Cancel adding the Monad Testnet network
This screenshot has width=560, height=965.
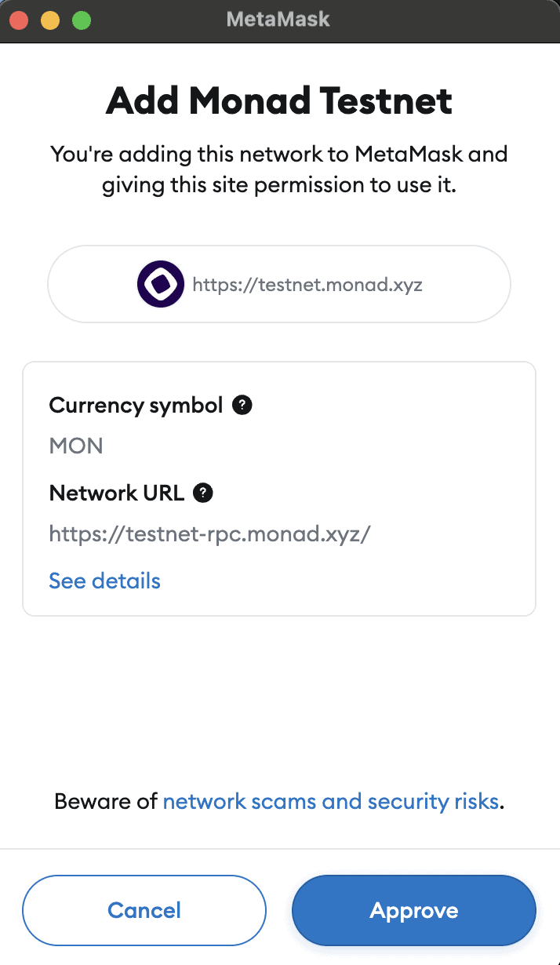(144, 910)
